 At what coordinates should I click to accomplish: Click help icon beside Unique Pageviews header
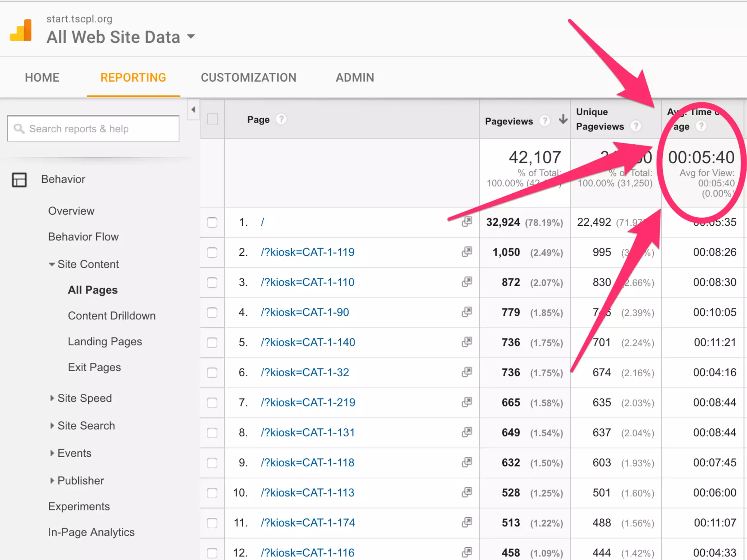coord(636,126)
